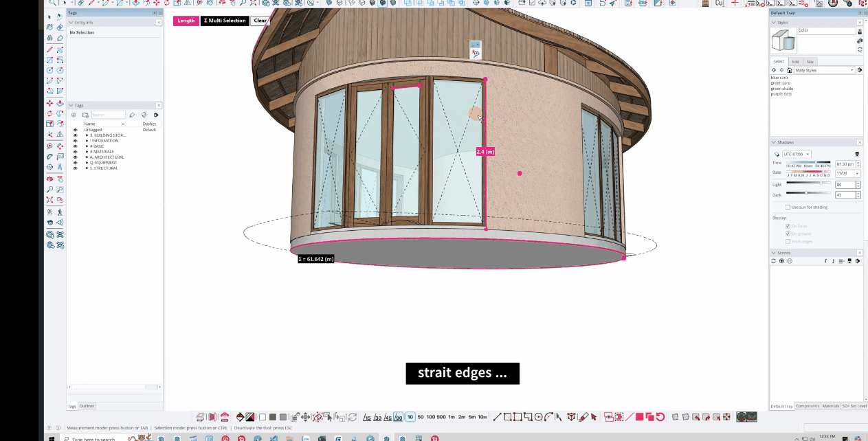Select the Eraser tool in left toolbar

[x=60, y=38]
